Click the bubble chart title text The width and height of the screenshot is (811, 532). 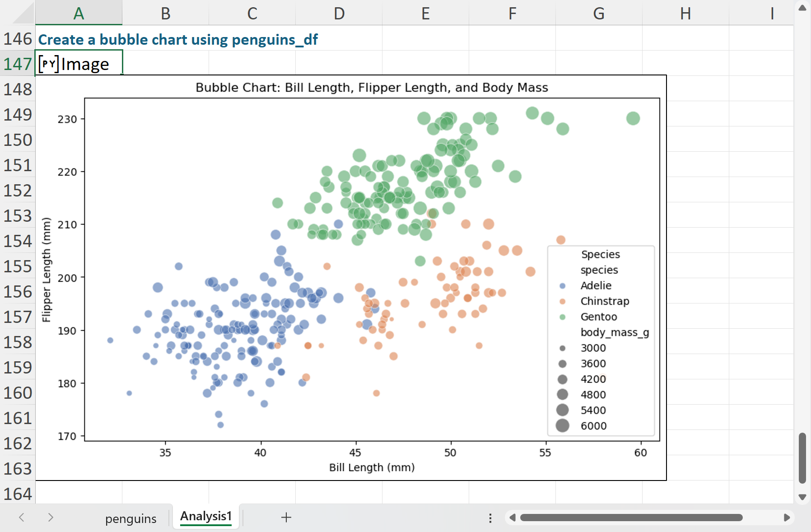[x=372, y=87]
